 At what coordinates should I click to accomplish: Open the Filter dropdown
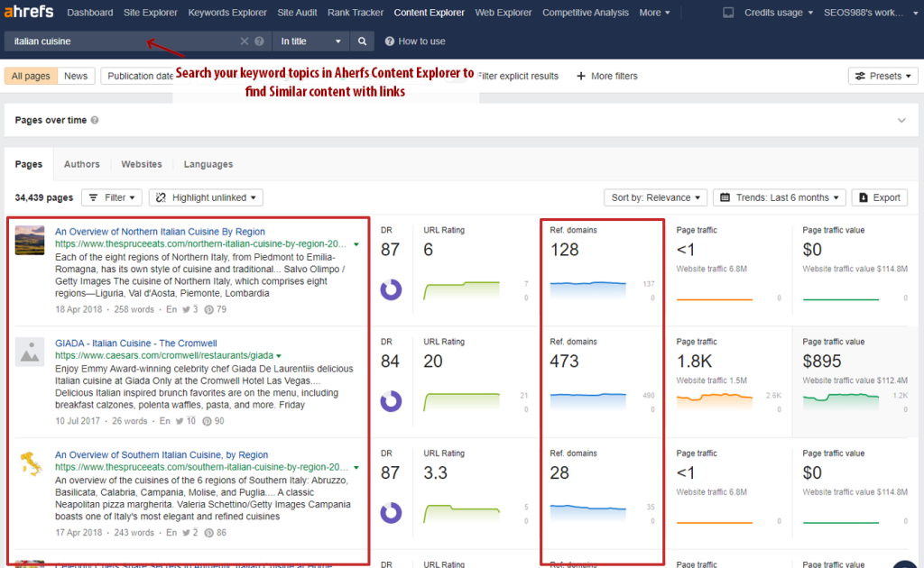(112, 197)
